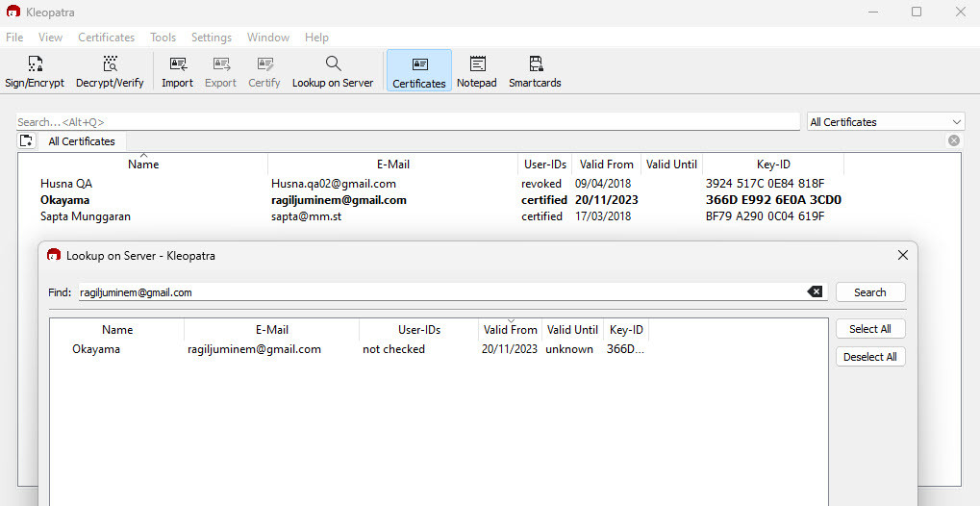Click the bold ragiljuminem@gmail.com email cell
Viewport: 980px width, 506px height.
[x=339, y=200]
